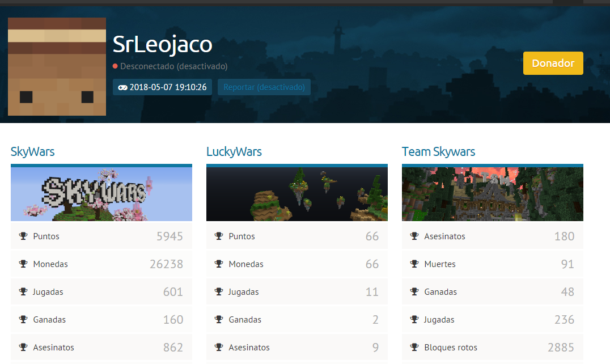Select the SkyWars Asesinatos 862 stat row
Screen dimensions: 610x364
tap(101, 347)
